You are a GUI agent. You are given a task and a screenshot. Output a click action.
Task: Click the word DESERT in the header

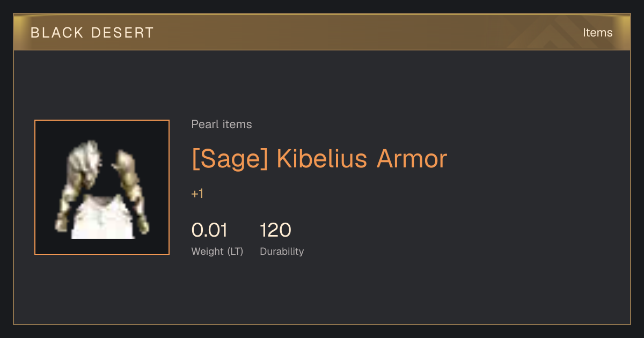[x=123, y=33]
